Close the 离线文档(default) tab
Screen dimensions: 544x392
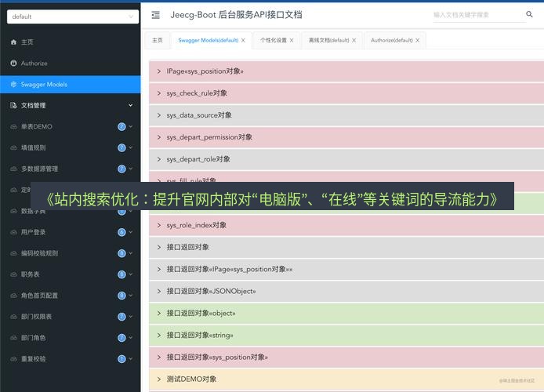pos(354,40)
